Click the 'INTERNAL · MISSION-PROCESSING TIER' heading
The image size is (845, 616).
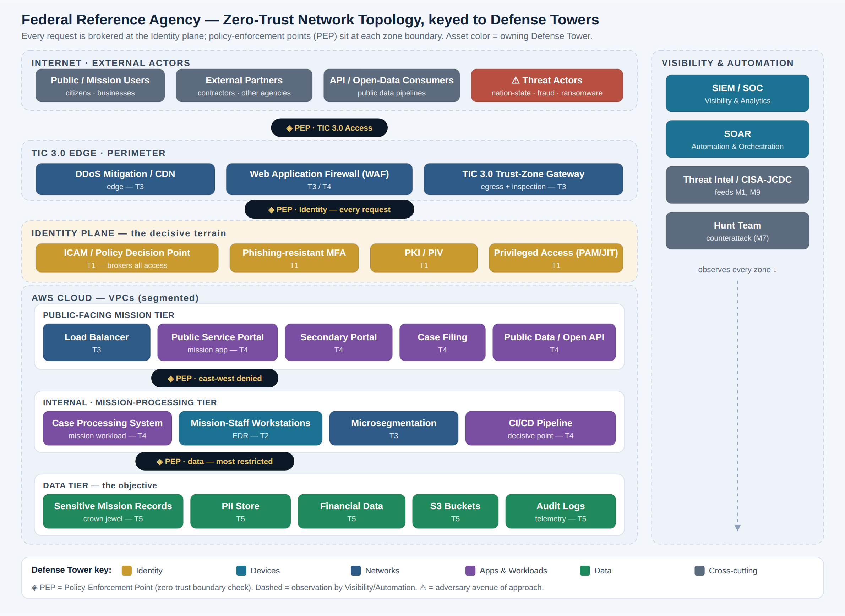(x=130, y=402)
